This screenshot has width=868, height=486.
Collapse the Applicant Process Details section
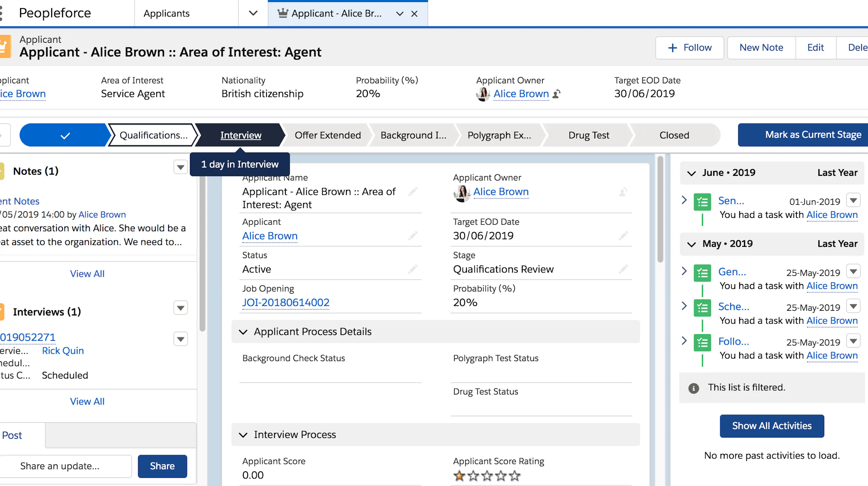(243, 332)
